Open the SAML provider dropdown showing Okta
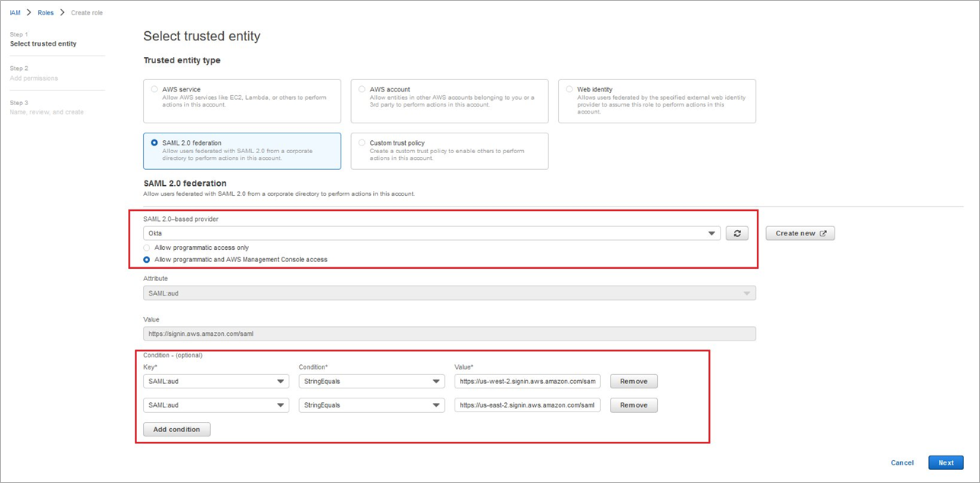The height and width of the screenshot is (483, 980). click(x=431, y=233)
